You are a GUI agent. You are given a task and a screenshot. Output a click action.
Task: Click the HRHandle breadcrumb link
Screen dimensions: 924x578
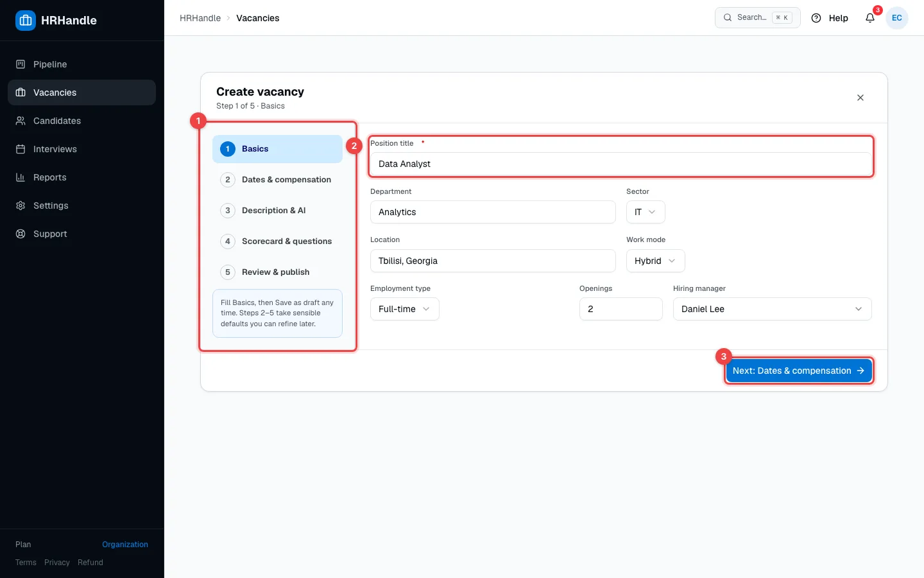(x=200, y=18)
